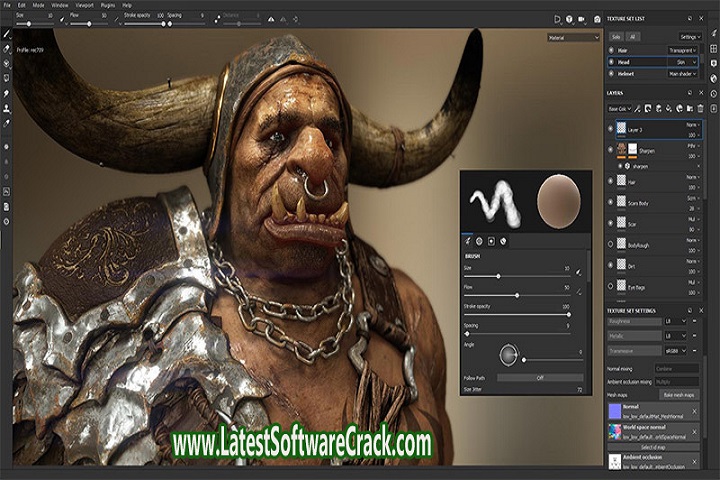
Task: Select the Clone stamp tool
Action: (6, 108)
